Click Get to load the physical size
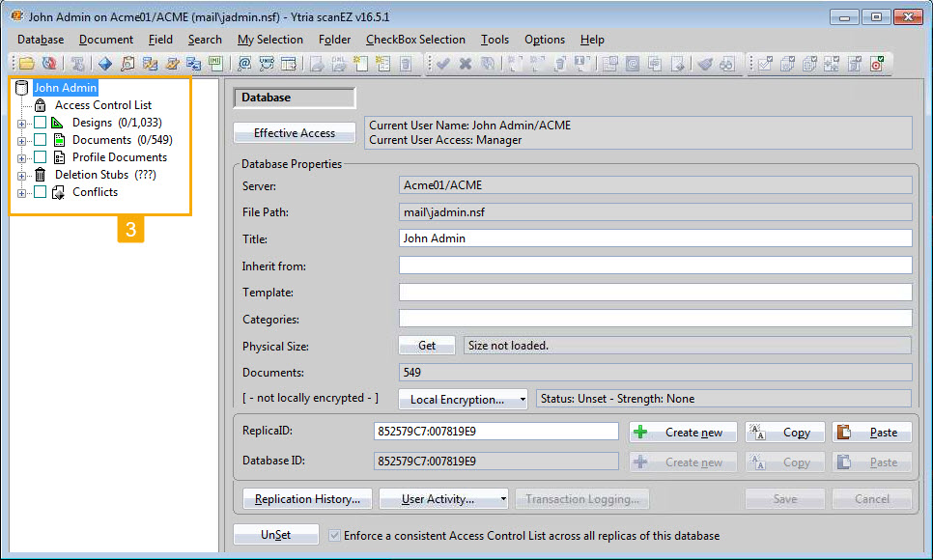Screen dimensions: 933x560 pyautogui.click(x=426, y=345)
